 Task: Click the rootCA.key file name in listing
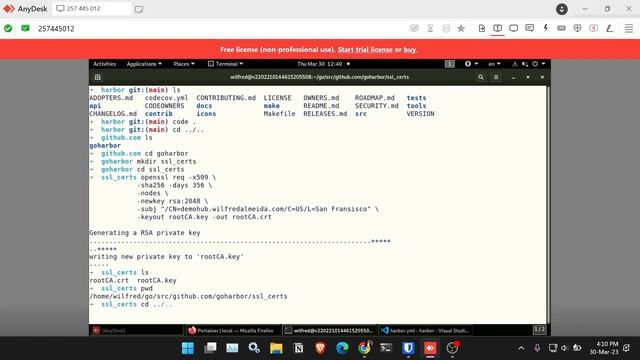(x=157, y=280)
